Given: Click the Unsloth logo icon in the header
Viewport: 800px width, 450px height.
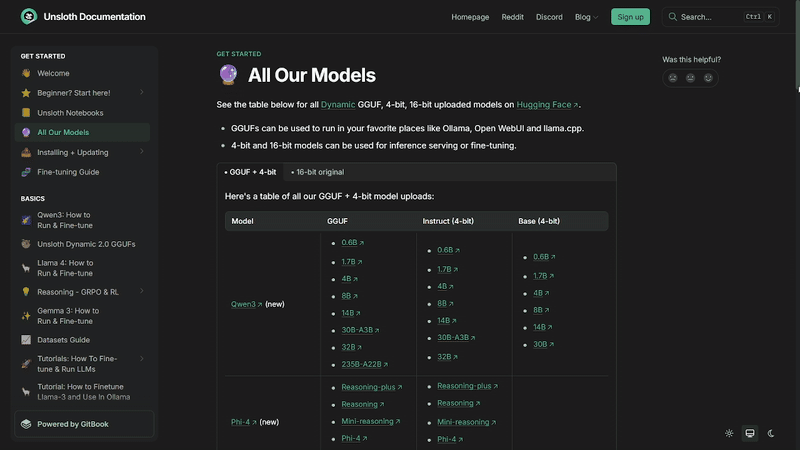Looking at the screenshot, I should 29,17.
